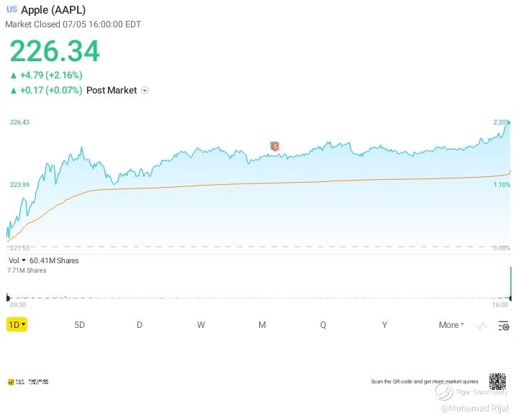Viewport: 518px width, 420px height.
Task: Select the quarterly Q chart tab
Action: tap(323, 325)
